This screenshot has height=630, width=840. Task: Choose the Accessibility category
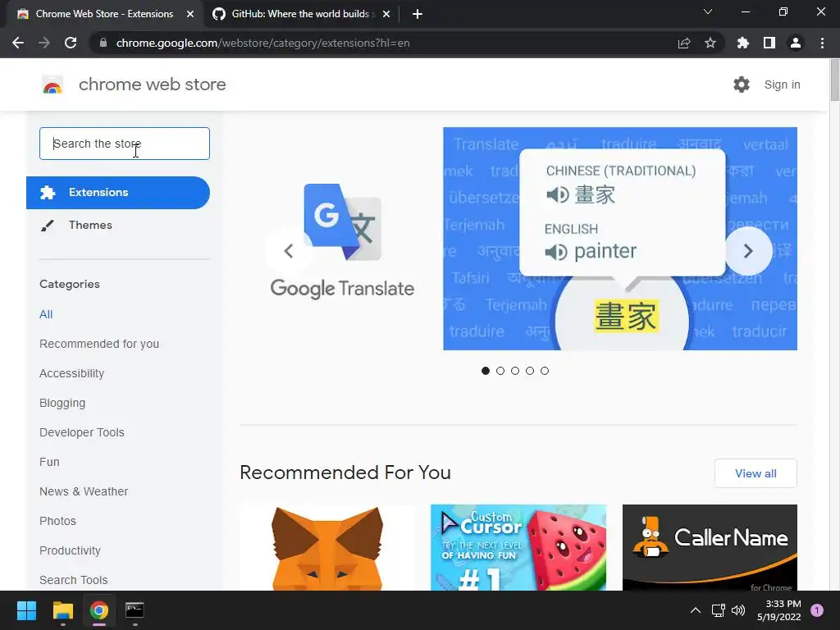(72, 373)
